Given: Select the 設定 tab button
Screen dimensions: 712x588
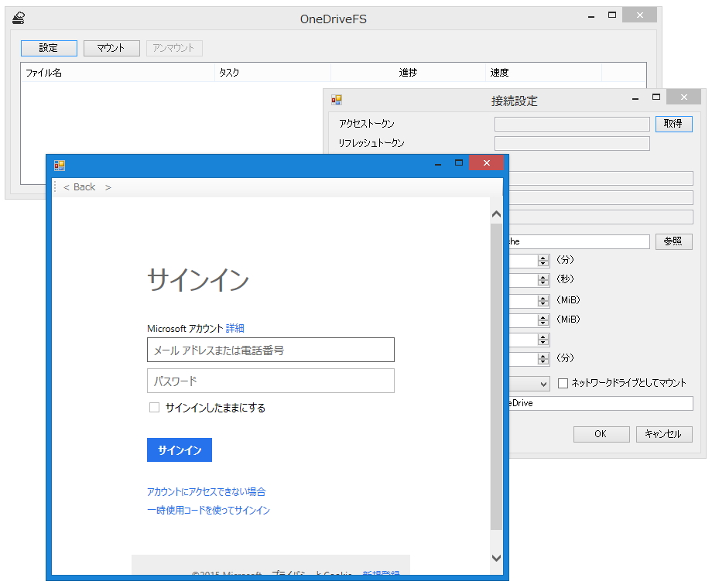Looking at the screenshot, I should pyautogui.click(x=48, y=47).
